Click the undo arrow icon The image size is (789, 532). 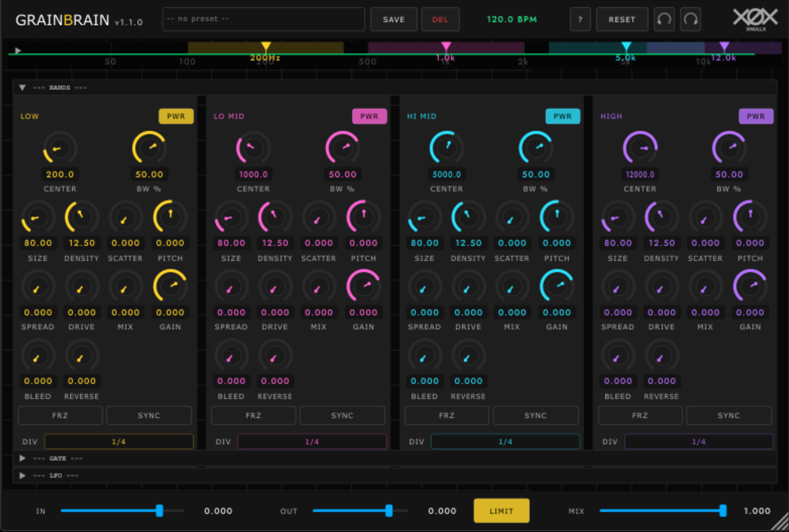click(664, 19)
